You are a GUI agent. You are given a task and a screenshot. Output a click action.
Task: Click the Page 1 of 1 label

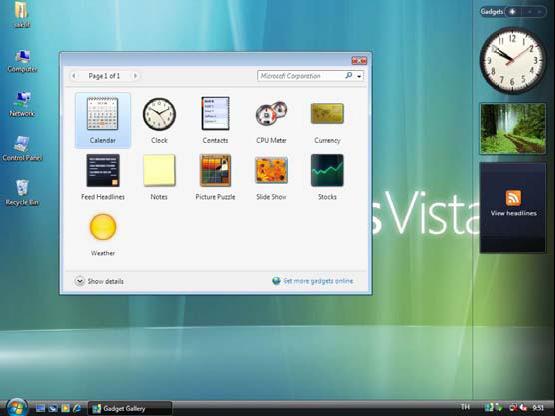[x=104, y=76]
